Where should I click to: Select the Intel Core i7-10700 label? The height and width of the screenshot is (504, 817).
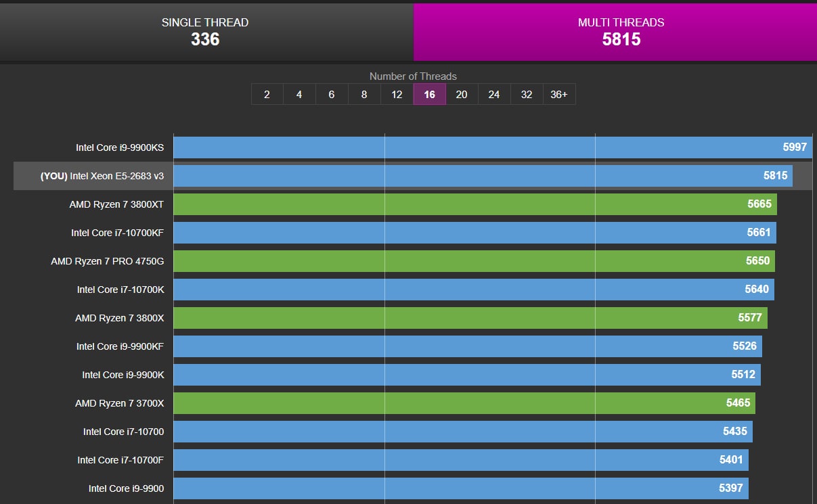[124, 431]
